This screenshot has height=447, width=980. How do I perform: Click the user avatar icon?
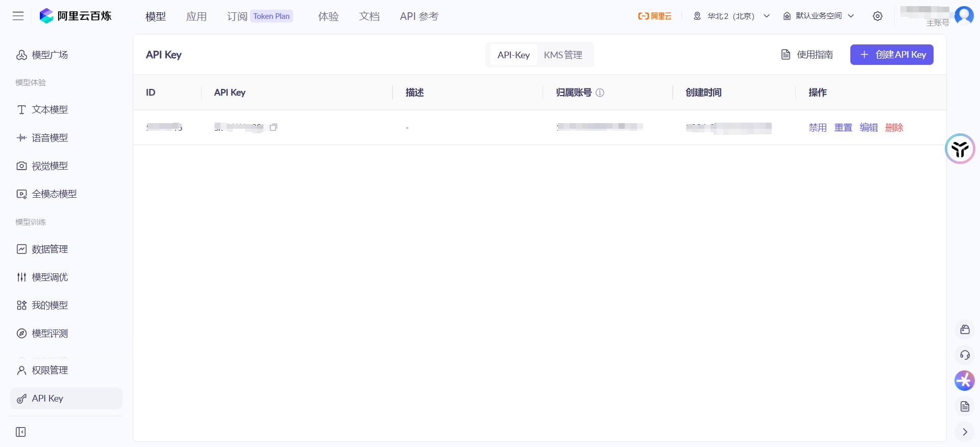[964, 15]
